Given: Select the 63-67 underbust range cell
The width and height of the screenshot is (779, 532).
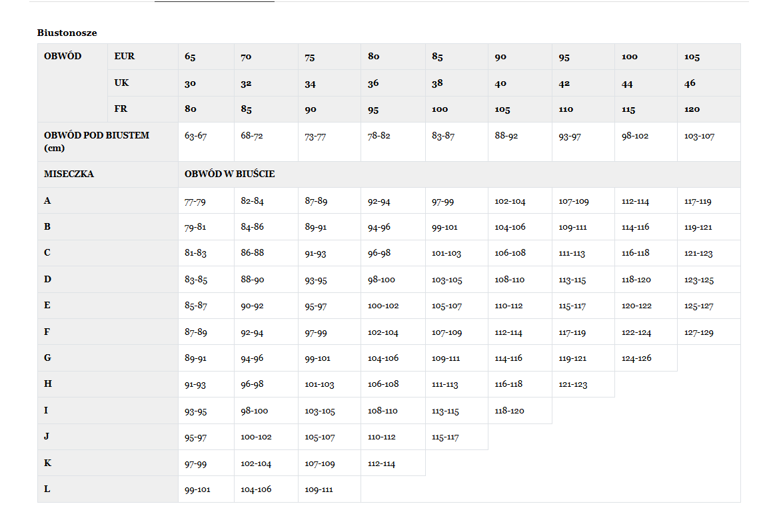Looking at the screenshot, I should click(x=195, y=136).
